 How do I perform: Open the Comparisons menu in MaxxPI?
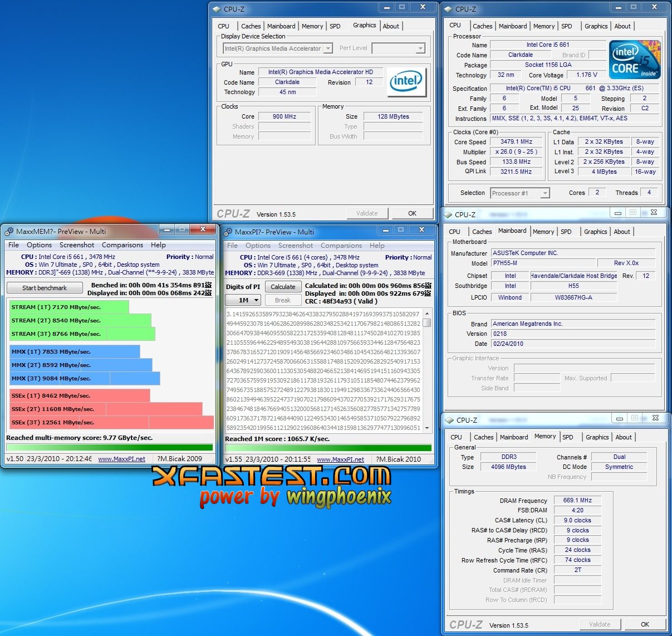341,246
